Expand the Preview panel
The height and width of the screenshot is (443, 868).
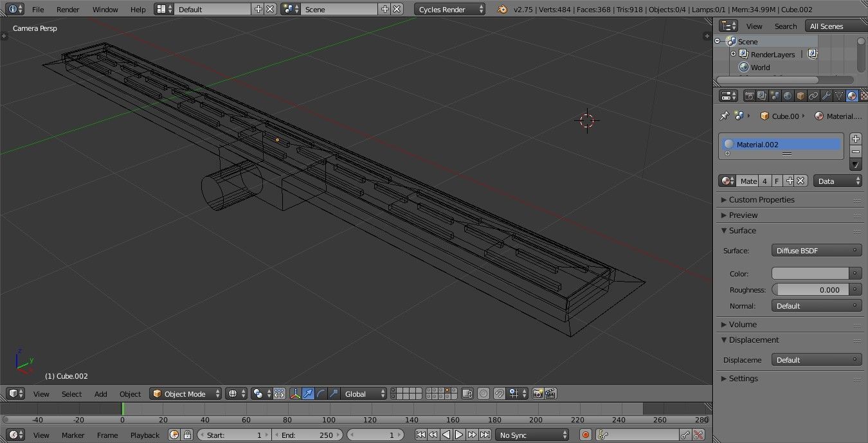click(x=743, y=215)
